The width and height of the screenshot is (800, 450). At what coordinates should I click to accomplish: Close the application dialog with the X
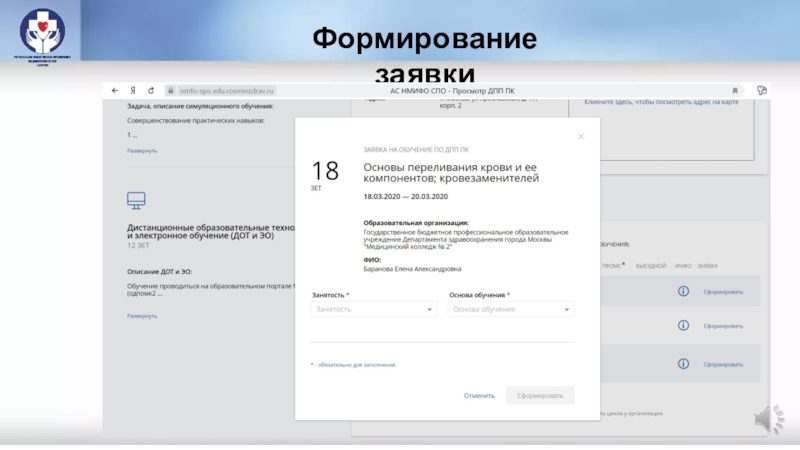click(581, 136)
